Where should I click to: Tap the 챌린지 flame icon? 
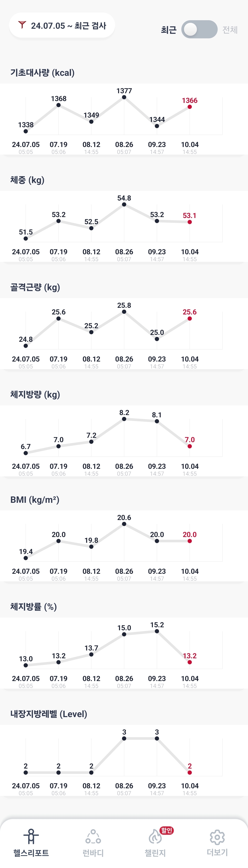[x=155, y=837]
